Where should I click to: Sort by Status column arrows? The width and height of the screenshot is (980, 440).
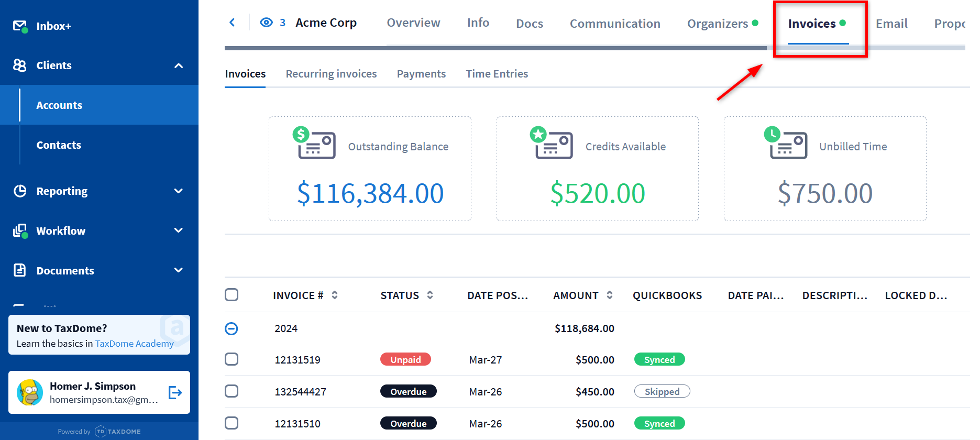[x=430, y=295]
